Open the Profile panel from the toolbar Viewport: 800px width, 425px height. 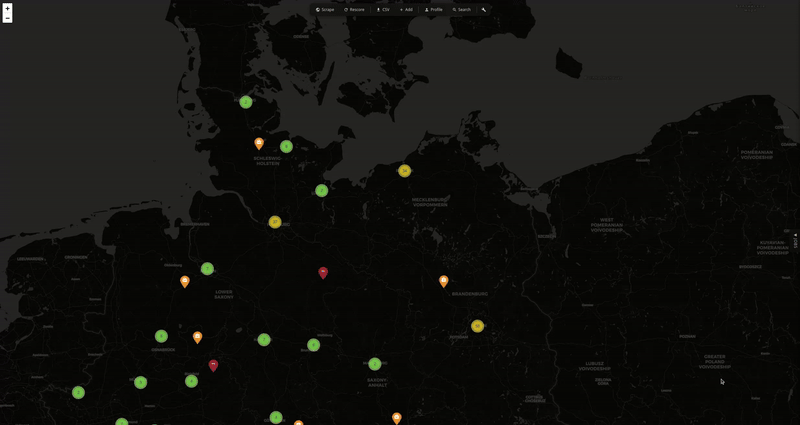pyautogui.click(x=434, y=10)
